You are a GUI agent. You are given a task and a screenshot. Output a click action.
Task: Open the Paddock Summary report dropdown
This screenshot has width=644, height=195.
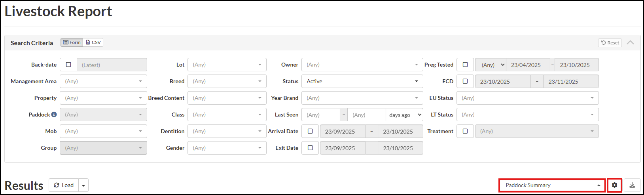(552, 185)
